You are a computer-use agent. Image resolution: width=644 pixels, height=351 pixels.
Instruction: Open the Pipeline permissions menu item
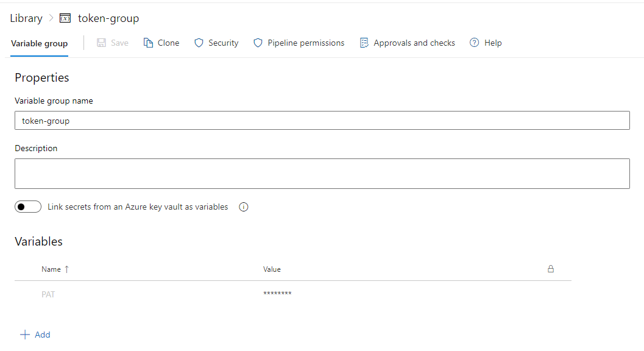coord(299,43)
